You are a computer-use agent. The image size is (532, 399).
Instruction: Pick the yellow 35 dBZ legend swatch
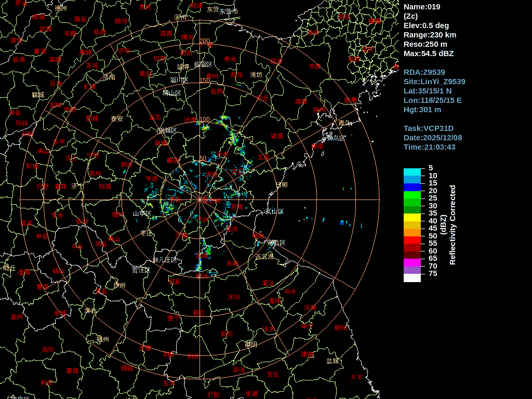(x=412, y=217)
